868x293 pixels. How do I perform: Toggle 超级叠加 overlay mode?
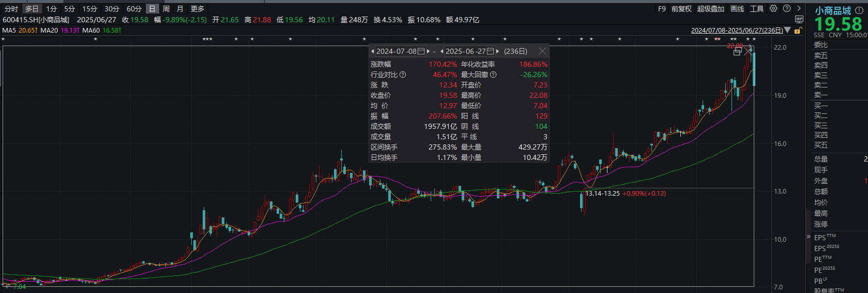[x=710, y=9]
